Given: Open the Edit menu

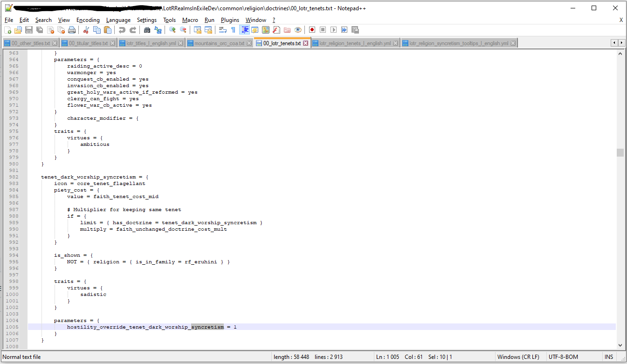Looking at the screenshot, I should [24, 20].
